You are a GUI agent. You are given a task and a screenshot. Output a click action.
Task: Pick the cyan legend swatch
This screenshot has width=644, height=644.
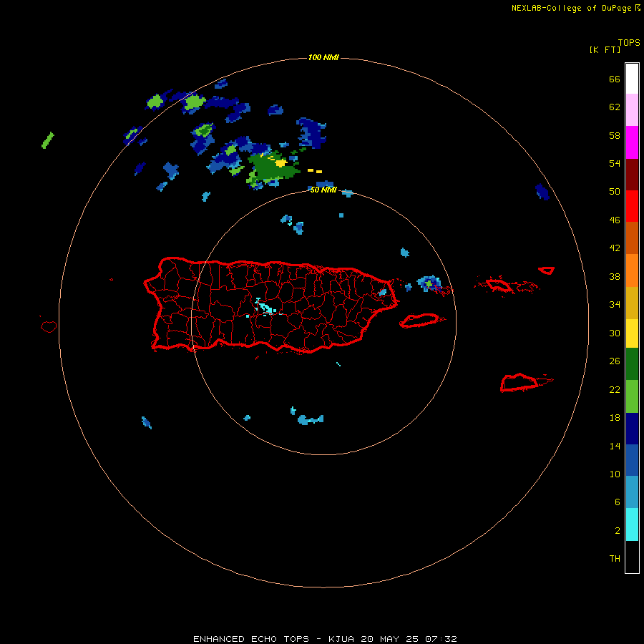point(632,525)
